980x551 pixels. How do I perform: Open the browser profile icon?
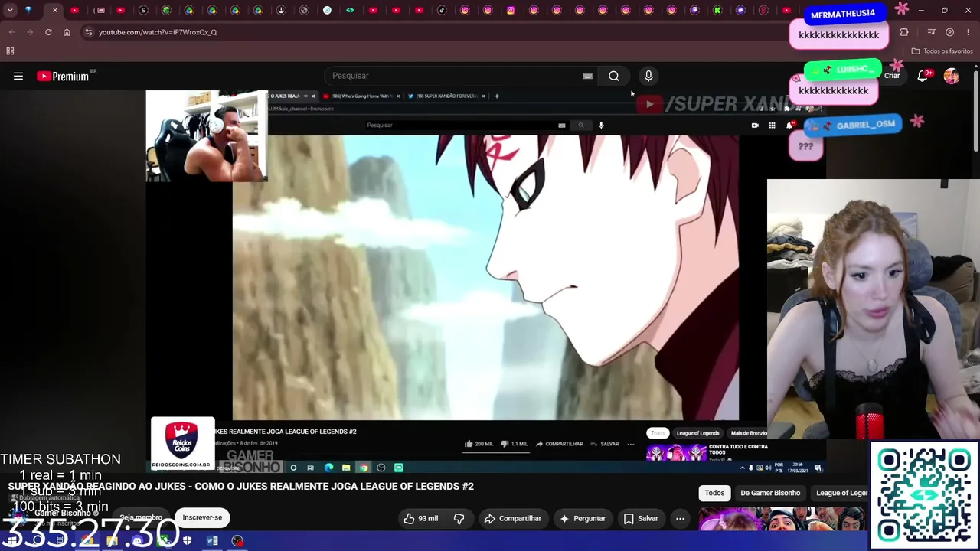click(950, 32)
